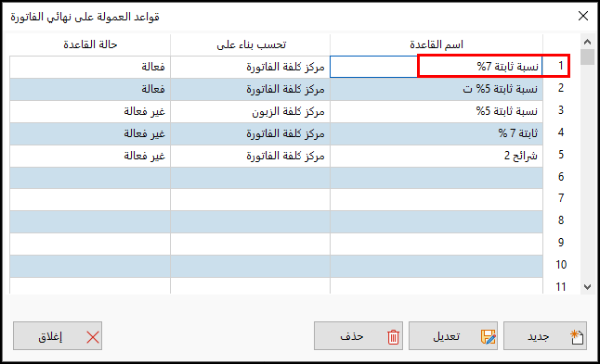
Task: Click غير فعالة status in row 5
Action: 90,156
